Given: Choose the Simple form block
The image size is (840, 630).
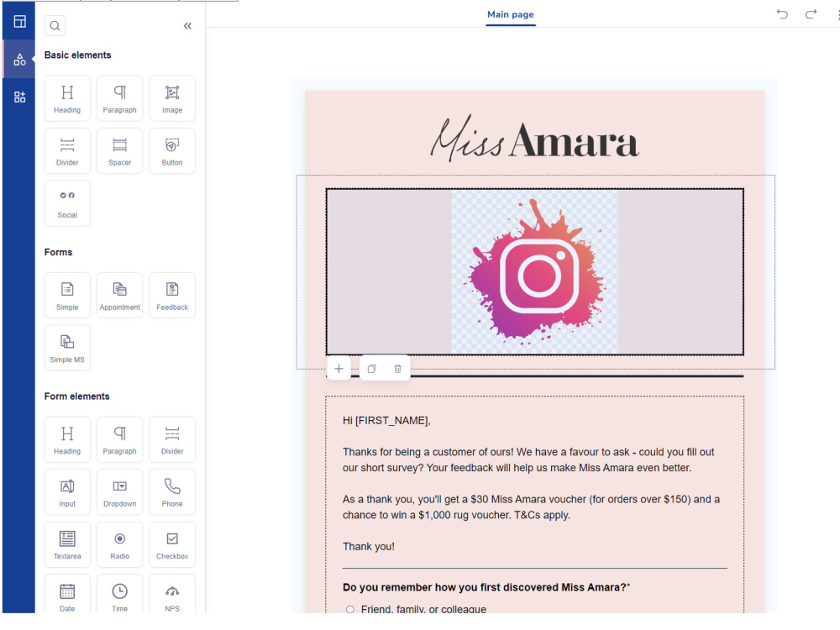Looking at the screenshot, I should (x=67, y=296).
